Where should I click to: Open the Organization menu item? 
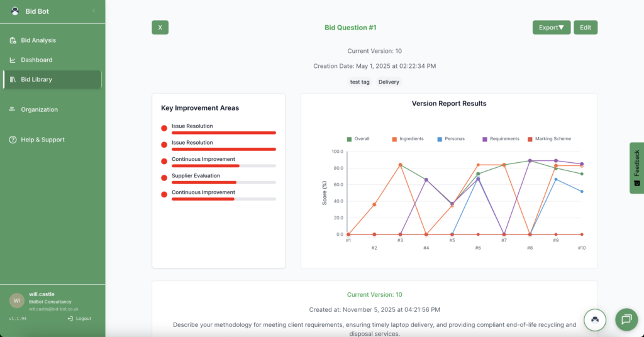pyautogui.click(x=39, y=109)
